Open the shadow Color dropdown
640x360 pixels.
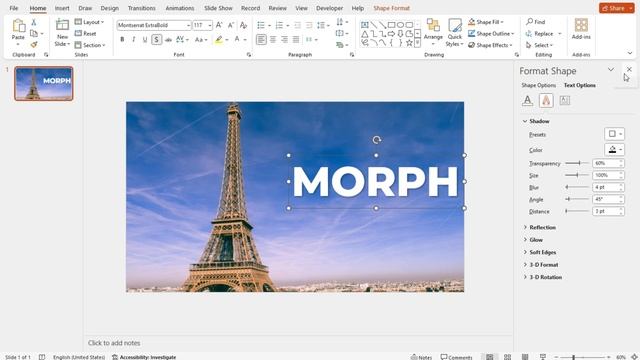(614, 149)
